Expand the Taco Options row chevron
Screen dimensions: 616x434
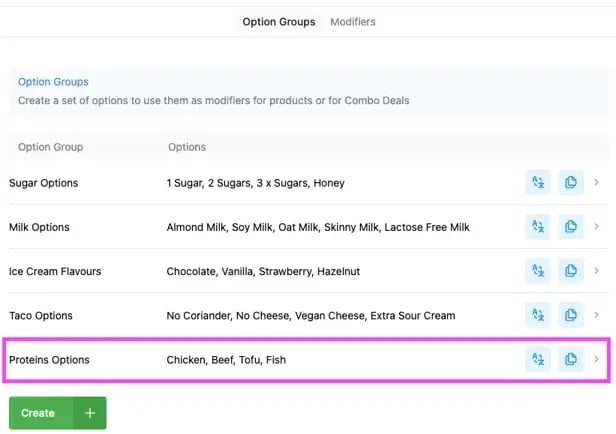pyautogui.click(x=597, y=315)
